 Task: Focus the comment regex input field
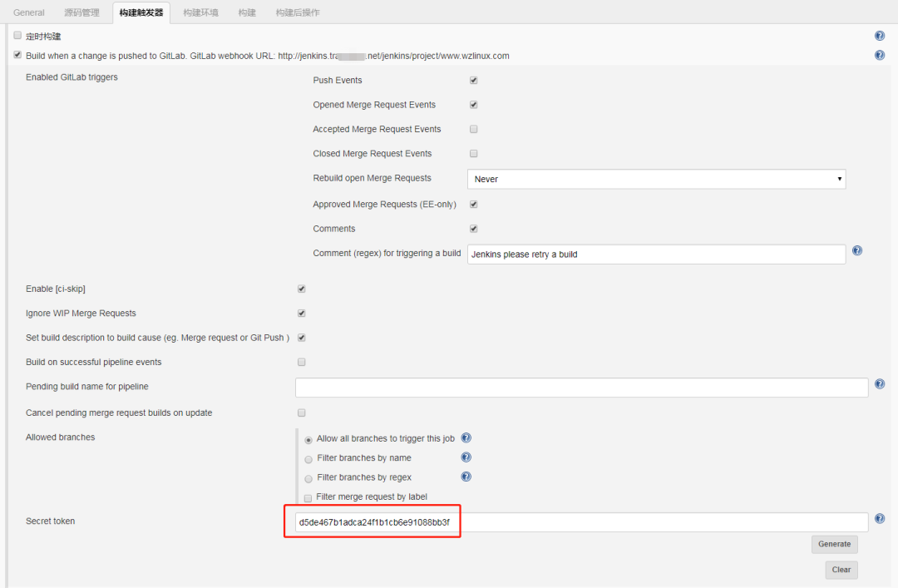pos(656,254)
